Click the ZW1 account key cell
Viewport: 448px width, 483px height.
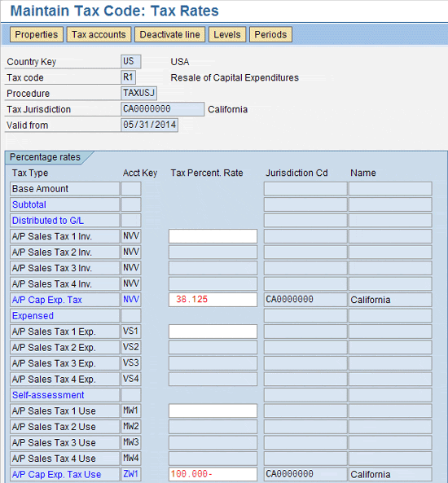click(x=131, y=474)
